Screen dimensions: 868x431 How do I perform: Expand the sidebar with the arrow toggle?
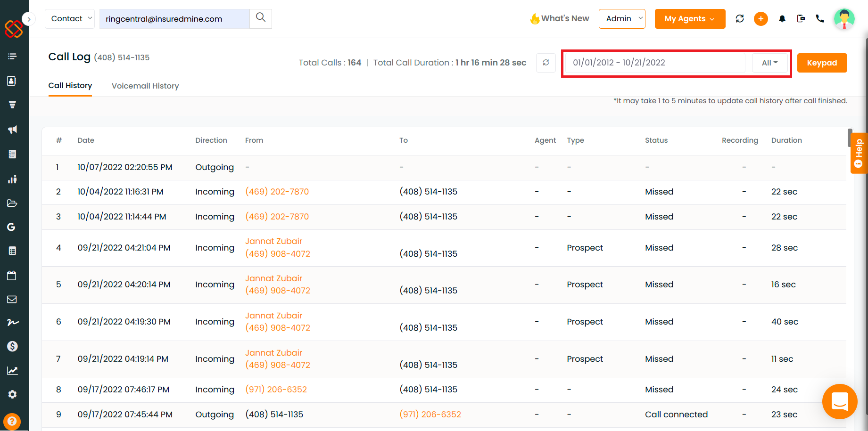(29, 19)
